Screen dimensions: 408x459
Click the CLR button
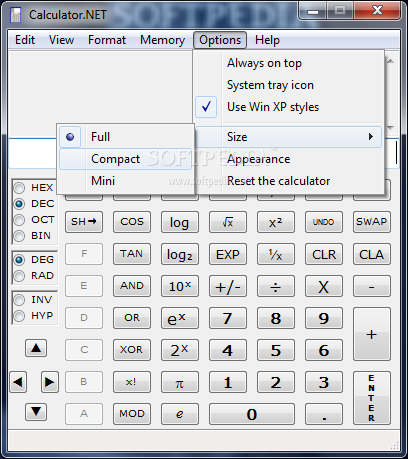(x=324, y=254)
